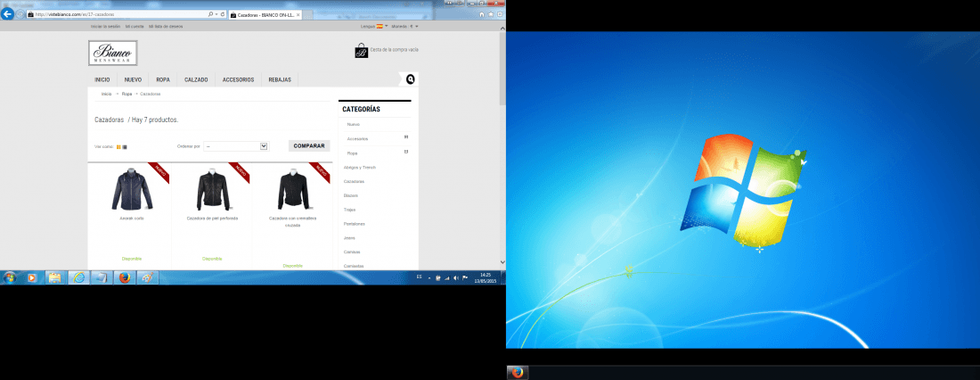980x380 pixels.
Task: Switch to list view icon
Action: tap(125, 147)
